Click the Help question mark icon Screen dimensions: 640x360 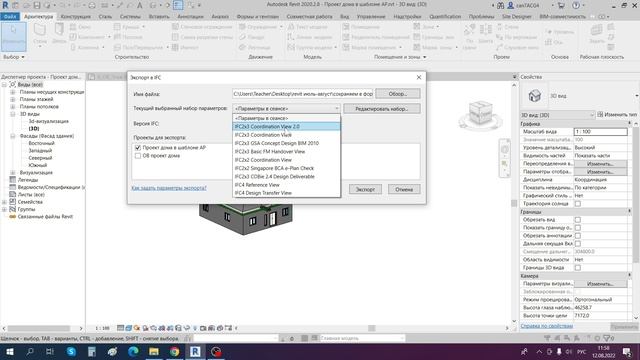point(576,5)
